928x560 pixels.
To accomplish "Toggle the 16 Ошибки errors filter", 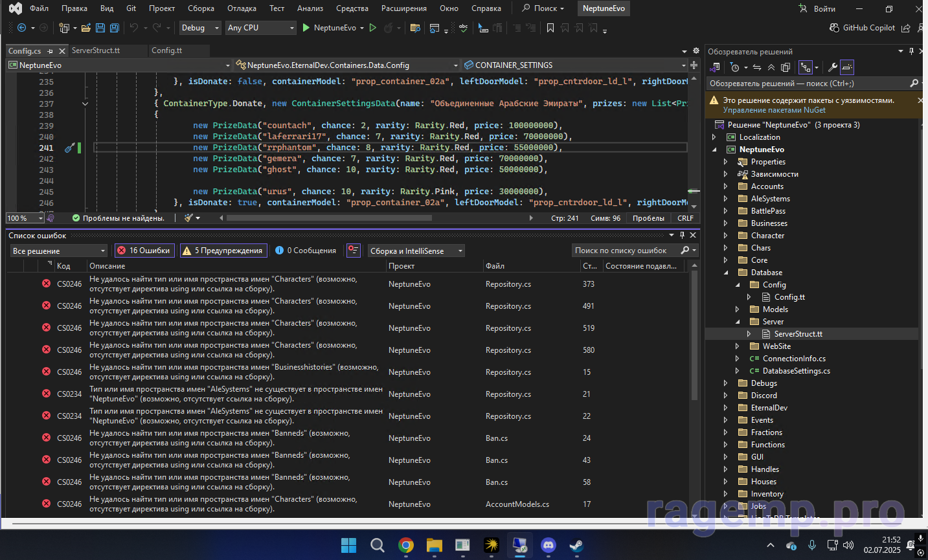I will pos(143,251).
